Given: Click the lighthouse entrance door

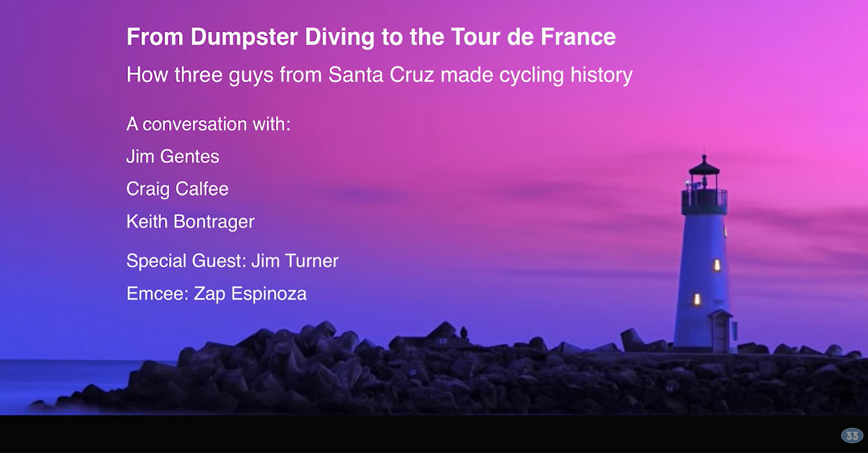Looking at the screenshot, I should click(x=720, y=334).
